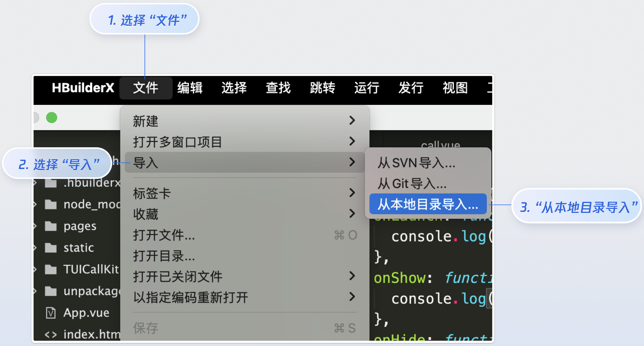Image resolution: width=644 pixels, height=346 pixels.
Task: Click the .hbuilderx folder icon
Action: coord(51,183)
